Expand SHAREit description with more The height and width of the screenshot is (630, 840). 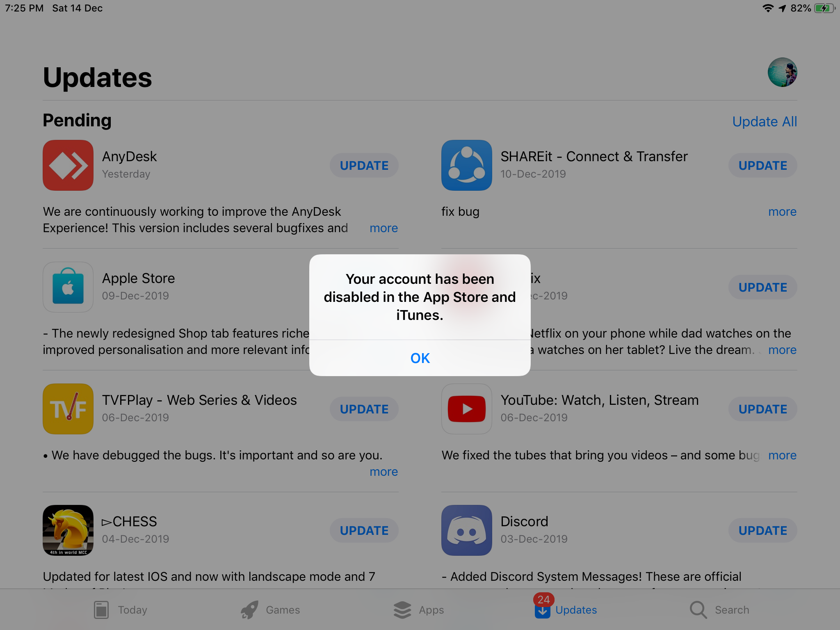pyautogui.click(x=782, y=212)
